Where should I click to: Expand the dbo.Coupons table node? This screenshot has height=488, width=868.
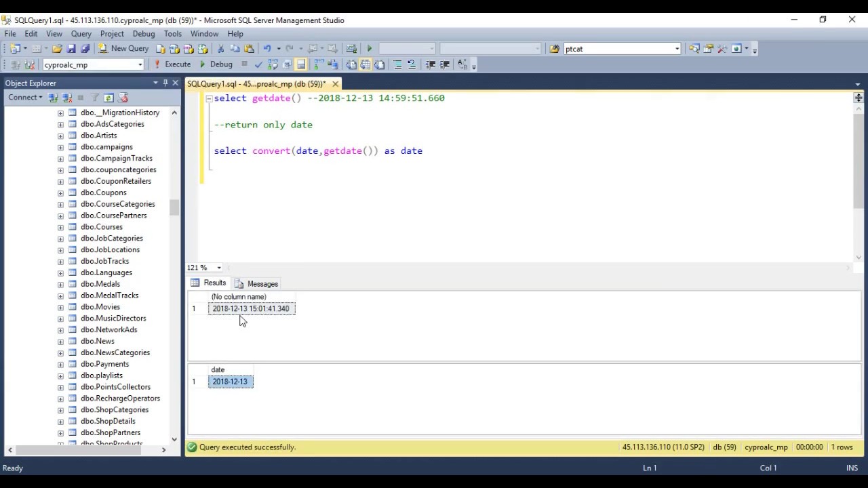click(60, 192)
